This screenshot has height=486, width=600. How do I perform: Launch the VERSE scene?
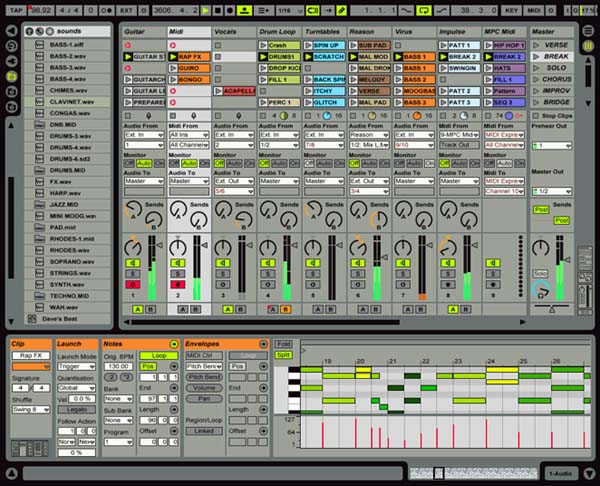point(552,45)
